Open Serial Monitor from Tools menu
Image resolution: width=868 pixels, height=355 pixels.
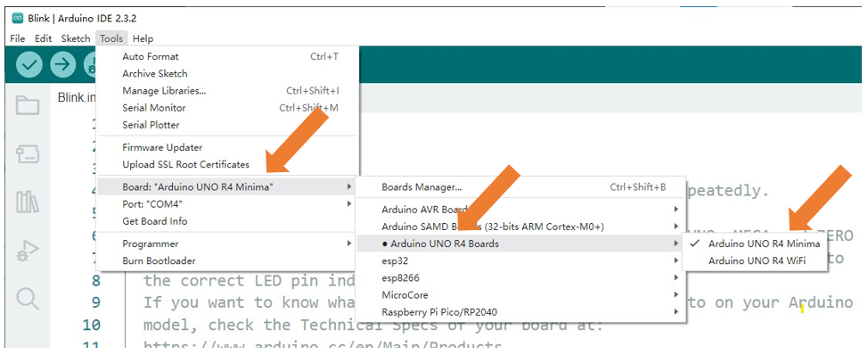tap(227, 108)
